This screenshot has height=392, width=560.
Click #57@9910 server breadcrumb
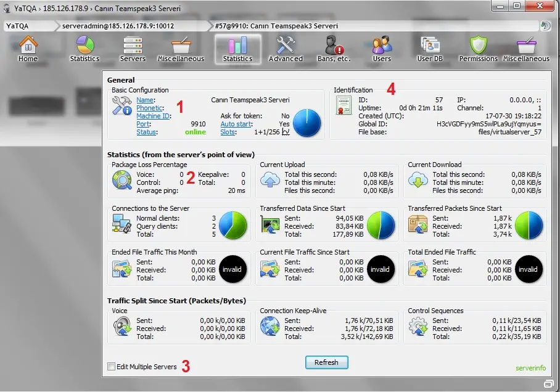(x=276, y=26)
